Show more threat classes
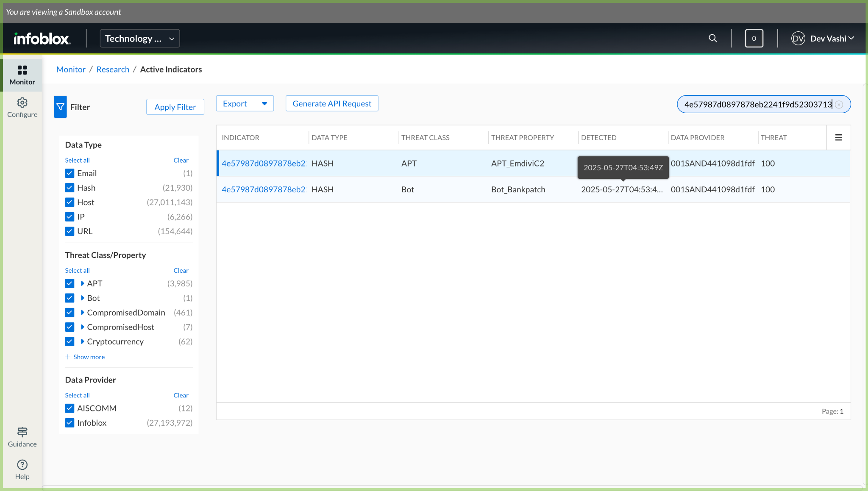This screenshot has height=491, width=868. click(85, 357)
